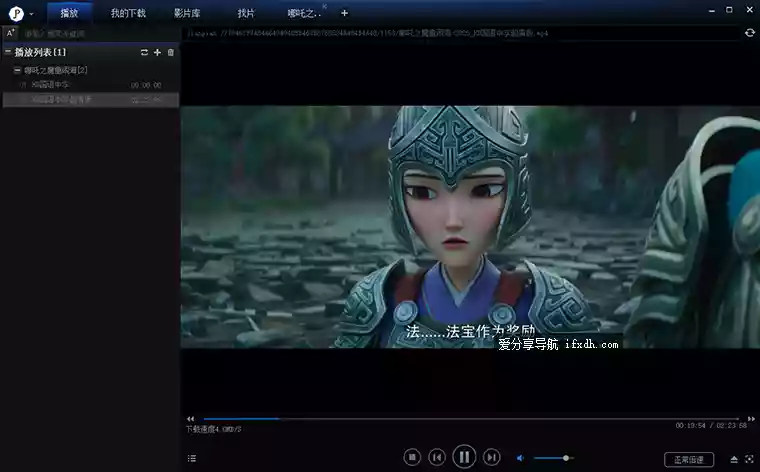Viewport: 760px width, 472px height.
Task: Clear playlist with trash icon
Action: [171, 52]
